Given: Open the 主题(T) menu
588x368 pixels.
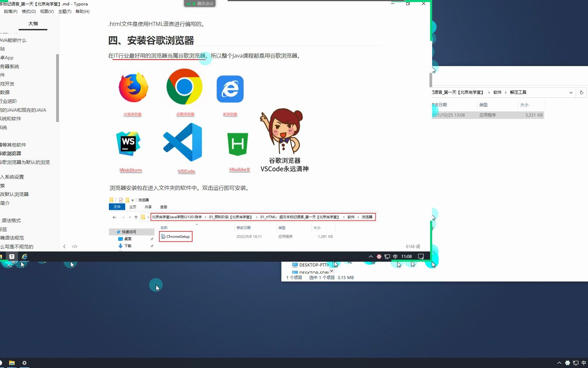Looking at the screenshot, I should (65, 12).
